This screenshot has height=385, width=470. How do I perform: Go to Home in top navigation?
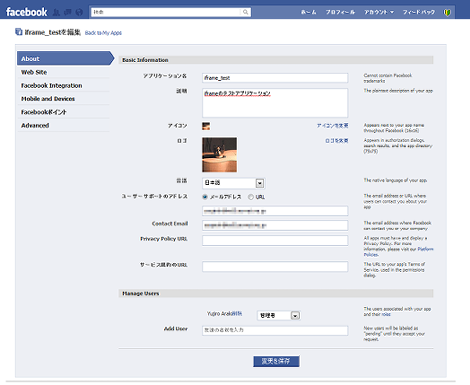(308, 12)
